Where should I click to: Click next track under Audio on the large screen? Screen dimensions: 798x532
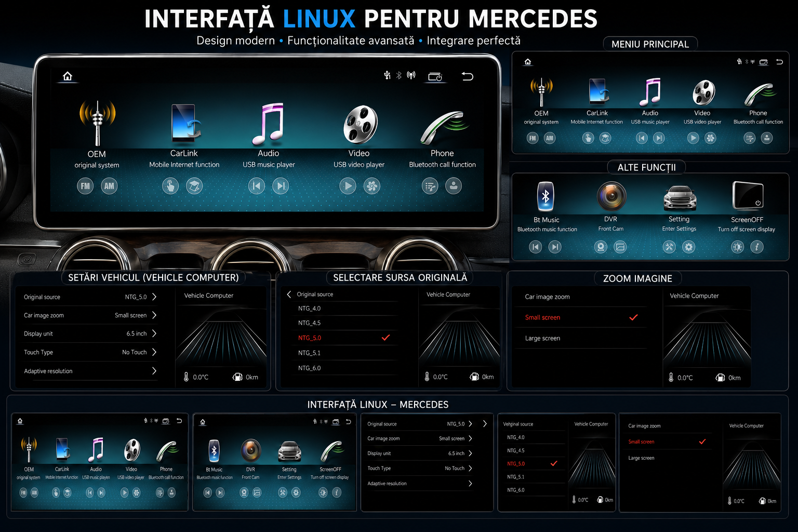(280, 186)
